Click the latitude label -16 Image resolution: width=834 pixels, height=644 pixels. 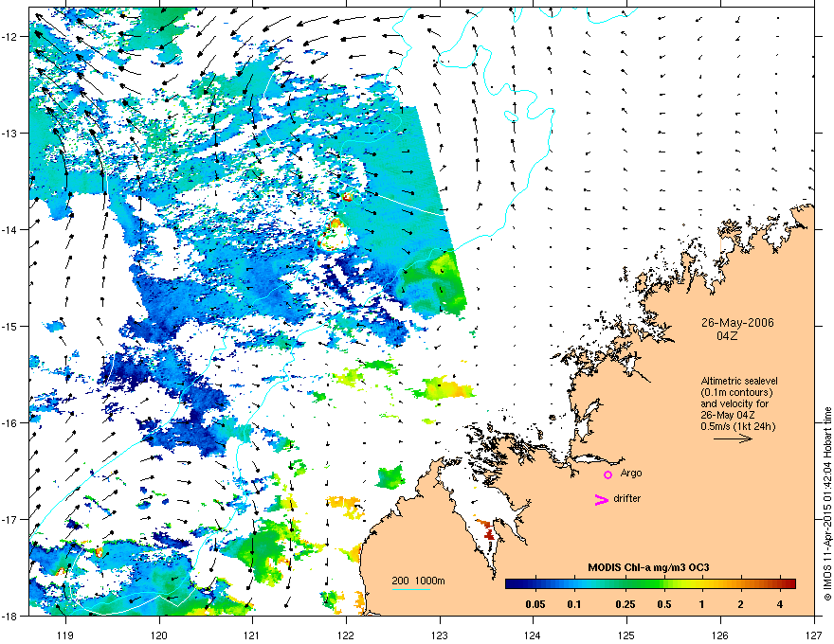[x=10, y=423]
